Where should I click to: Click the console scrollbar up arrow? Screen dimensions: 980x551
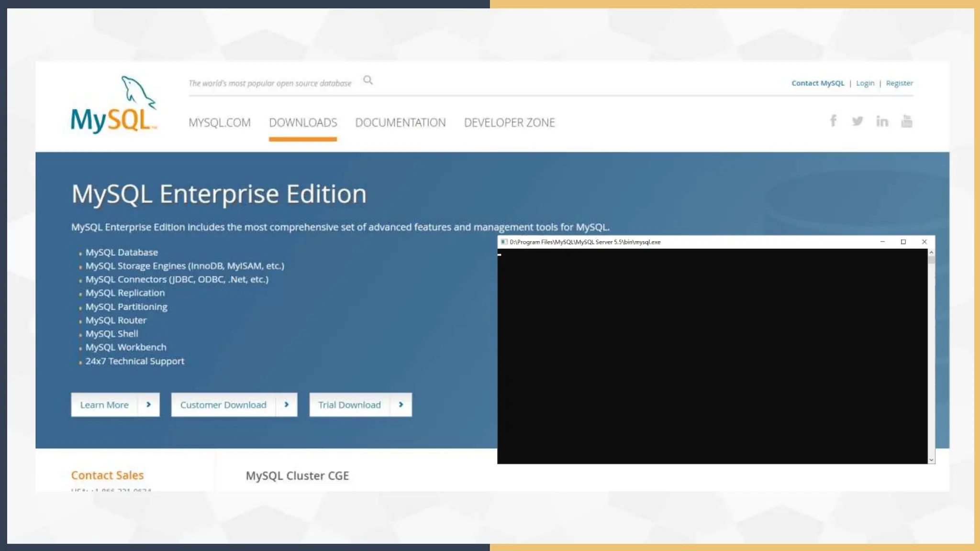pyautogui.click(x=931, y=252)
